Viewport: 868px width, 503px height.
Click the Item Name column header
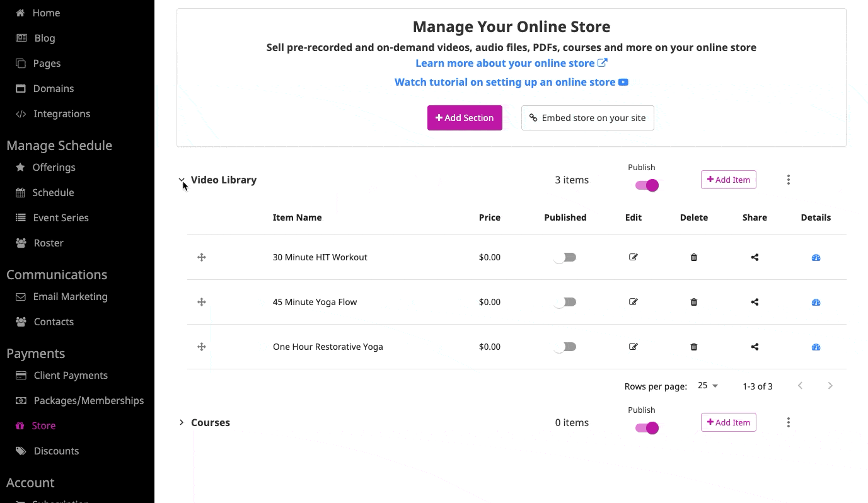coord(297,217)
